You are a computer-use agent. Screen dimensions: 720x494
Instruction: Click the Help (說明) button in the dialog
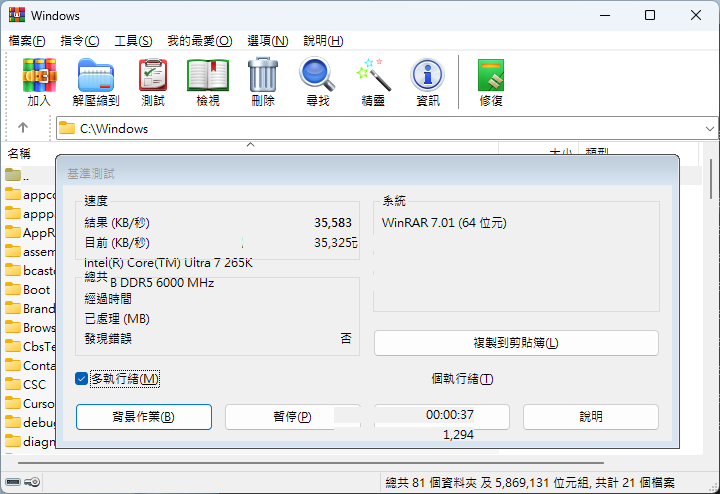(x=591, y=417)
